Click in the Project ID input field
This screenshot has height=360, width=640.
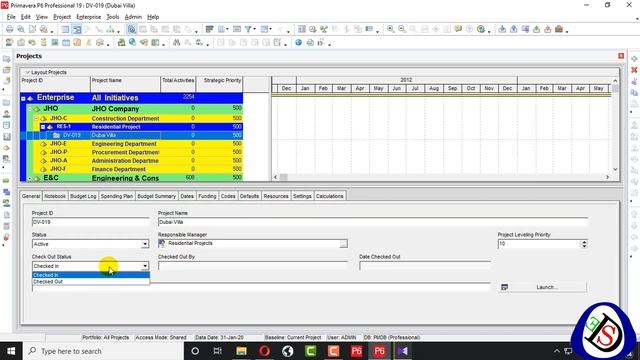pos(90,222)
